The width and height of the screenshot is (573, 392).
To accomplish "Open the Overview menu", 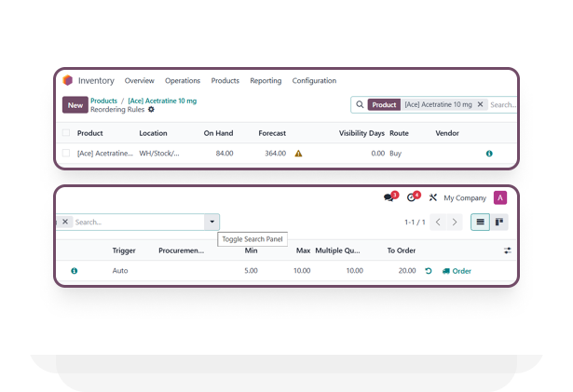I will pyautogui.click(x=139, y=80).
